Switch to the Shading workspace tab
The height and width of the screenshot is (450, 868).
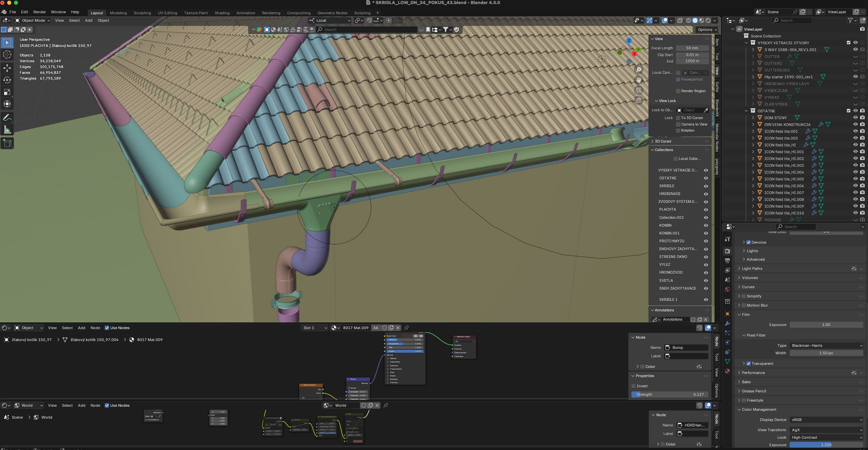click(222, 13)
